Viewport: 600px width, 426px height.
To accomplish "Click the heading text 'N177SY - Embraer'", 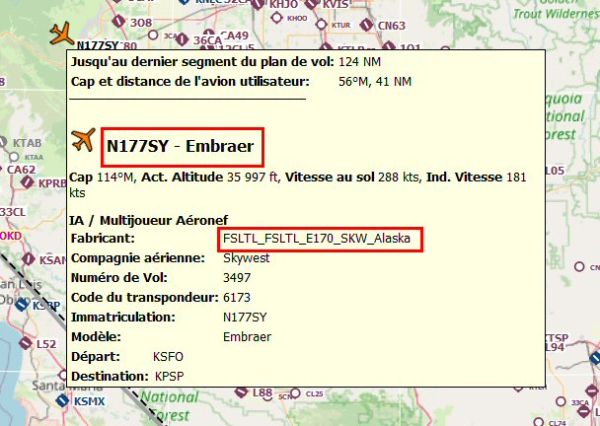I will (x=180, y=146).
